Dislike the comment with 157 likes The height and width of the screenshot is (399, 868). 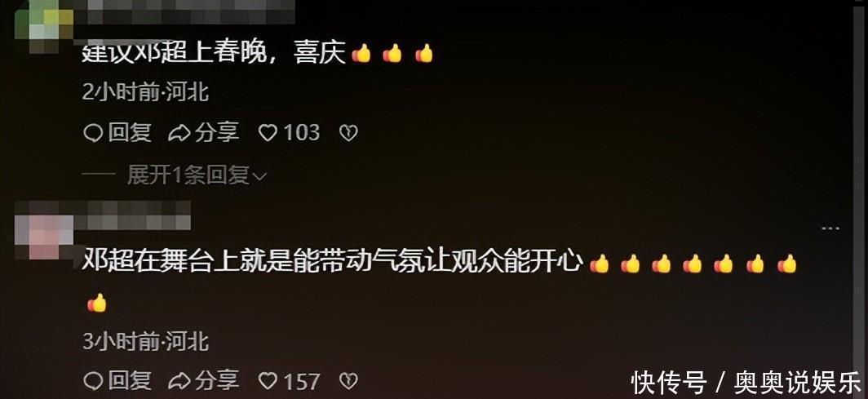[x=348, y=381]
